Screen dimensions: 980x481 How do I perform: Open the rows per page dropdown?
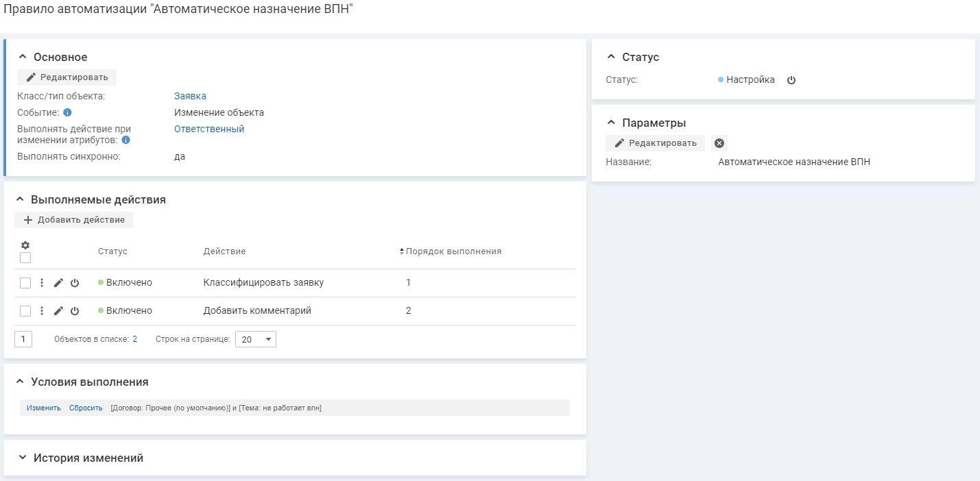(256, 339)
